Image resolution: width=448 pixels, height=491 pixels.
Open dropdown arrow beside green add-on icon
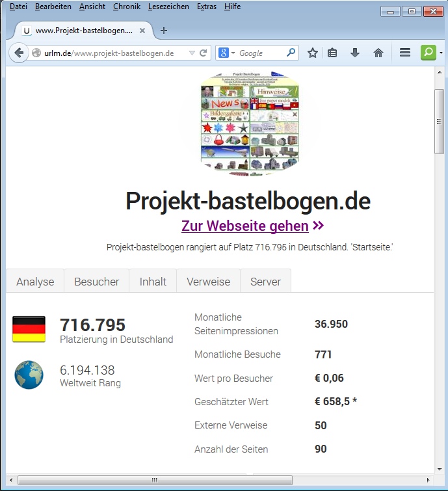coord(441,53)
